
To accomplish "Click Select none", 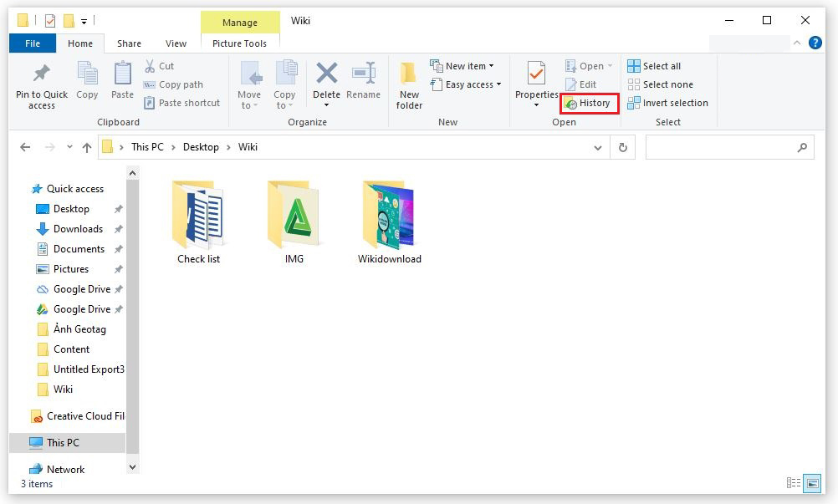I will (660, 84).
